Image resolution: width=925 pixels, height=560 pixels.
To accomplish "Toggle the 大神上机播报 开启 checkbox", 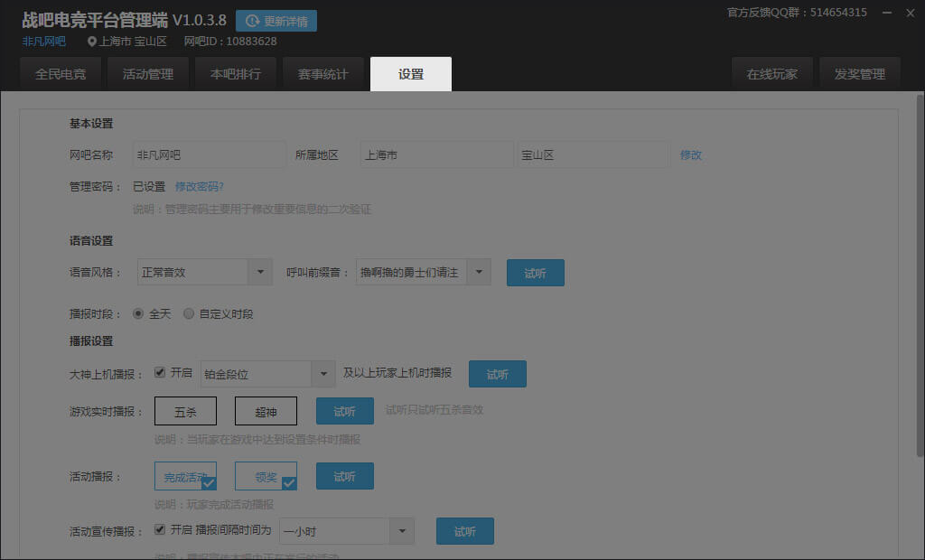I will pos(159,372).
